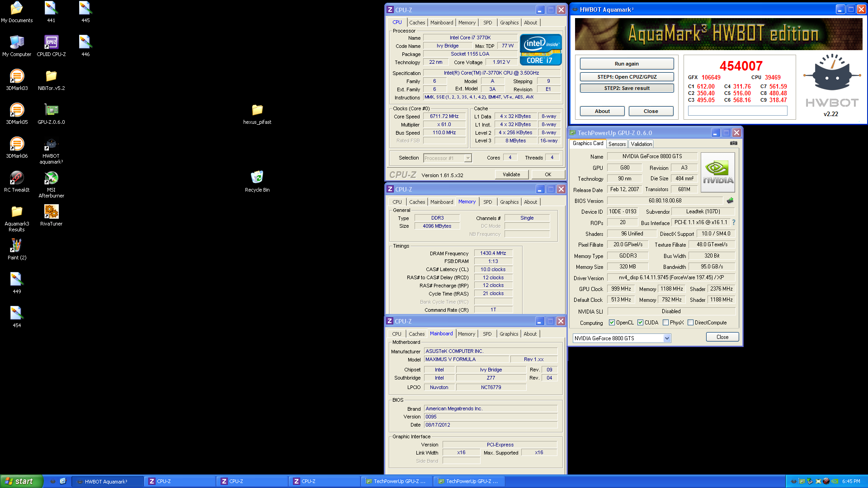The image size is (868, 488).
Task: Open the Recycle Bin icon
Action: 257,181
